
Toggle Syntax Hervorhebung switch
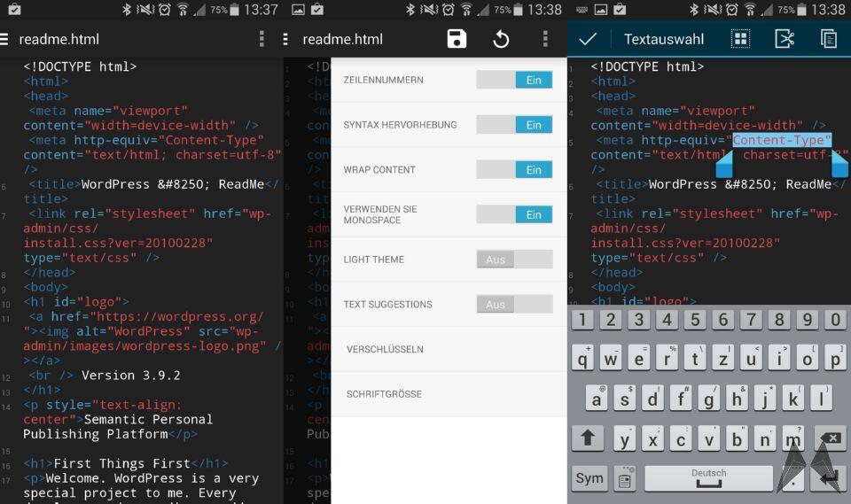[514, 125]
